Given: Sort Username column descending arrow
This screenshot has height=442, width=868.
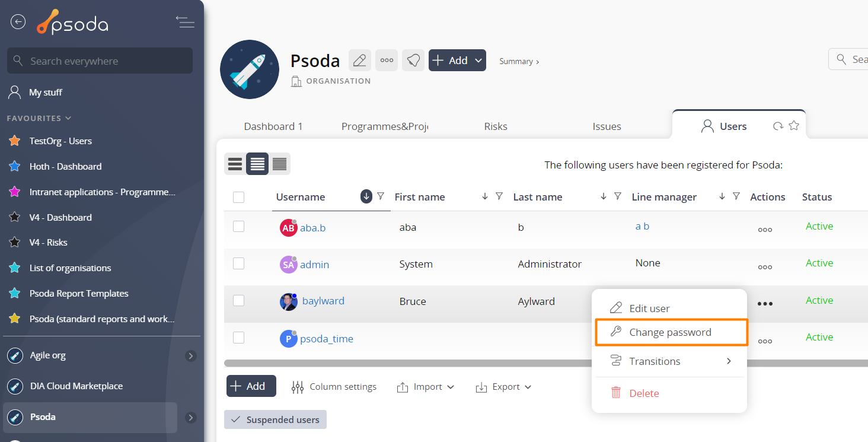Looking at the screenshot, I should [x=366, y=196].
